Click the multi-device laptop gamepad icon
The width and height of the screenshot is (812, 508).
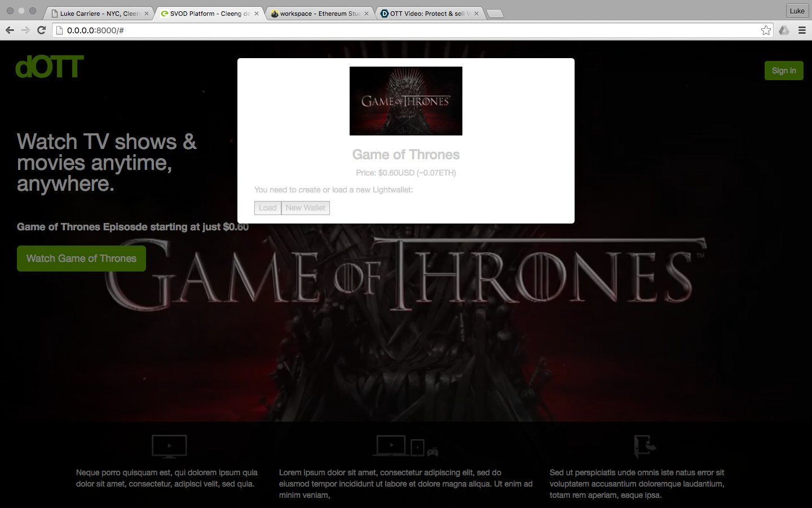pos(405,446)
